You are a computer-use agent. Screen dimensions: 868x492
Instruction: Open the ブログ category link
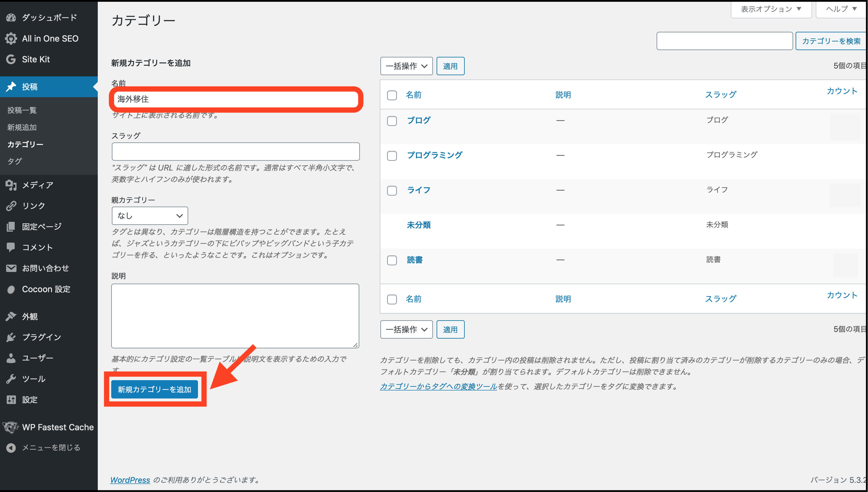[x=419, y=120]
